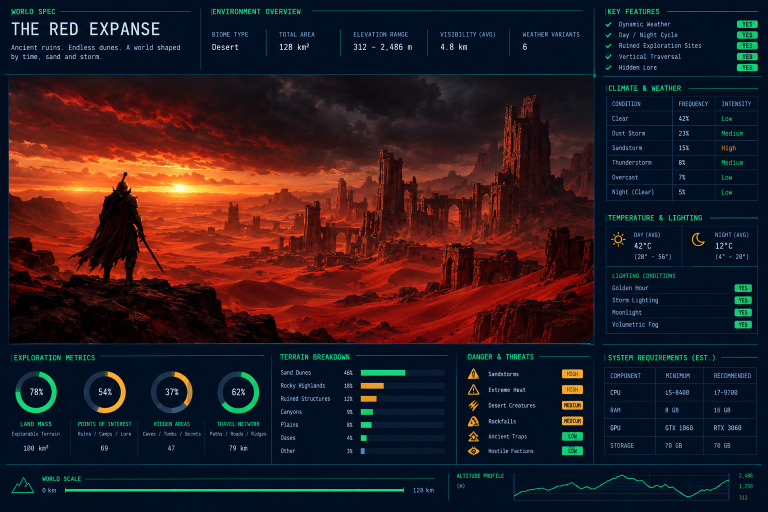Click the RTX 3060 recommended GPU cell
This screenshot has width=768, height=512.
click(727, 428)
